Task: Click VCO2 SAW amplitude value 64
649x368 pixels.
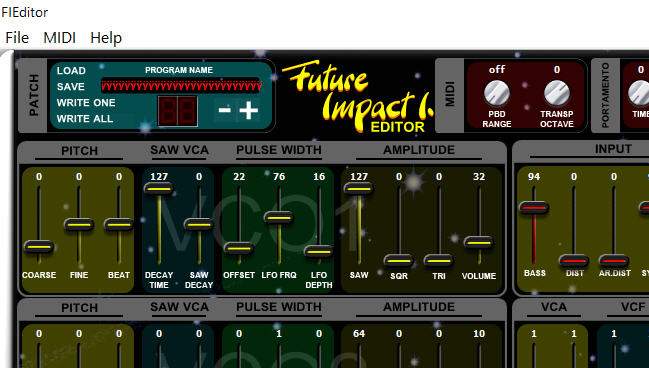Action: (359, 334)
